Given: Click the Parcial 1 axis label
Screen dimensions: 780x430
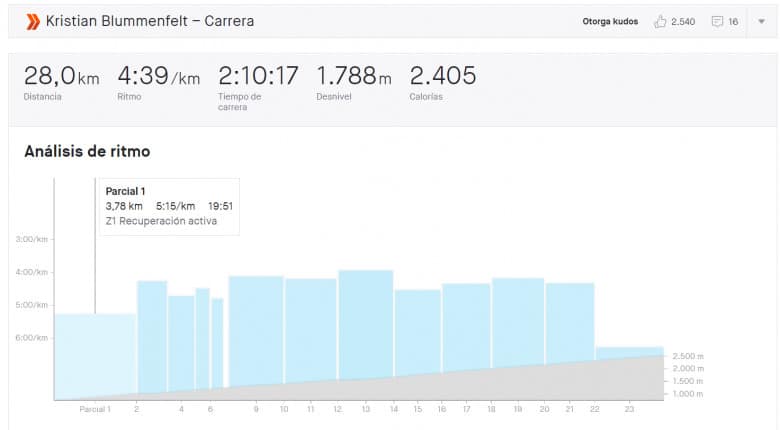Looking at the screenshot, I should (x=95, y=409).
